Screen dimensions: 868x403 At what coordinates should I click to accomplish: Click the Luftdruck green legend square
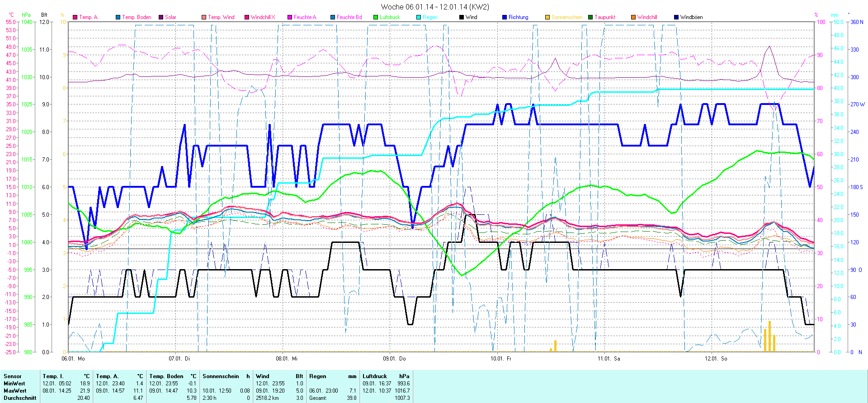pyautogui.click(x=376, y=17)
